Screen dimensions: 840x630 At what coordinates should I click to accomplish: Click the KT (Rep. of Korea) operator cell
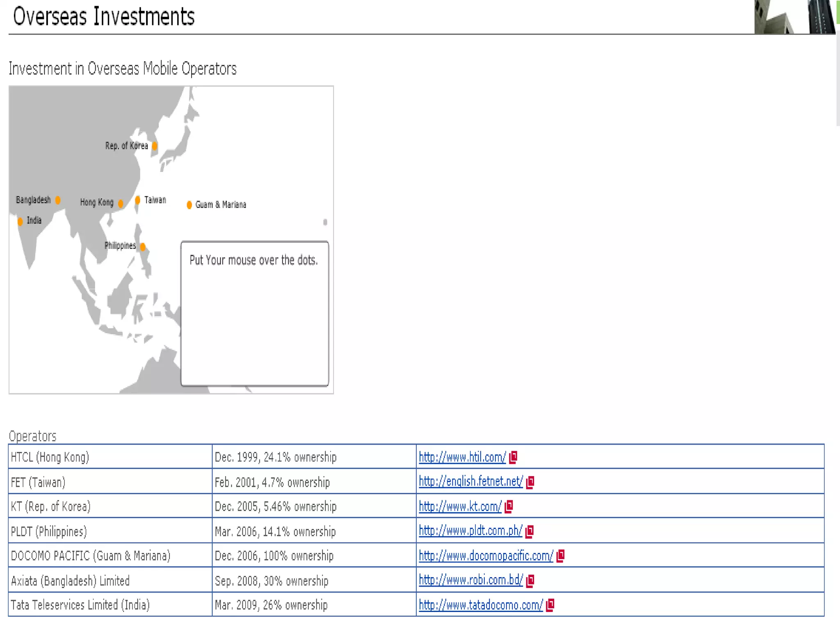click(x=110, y=506)
